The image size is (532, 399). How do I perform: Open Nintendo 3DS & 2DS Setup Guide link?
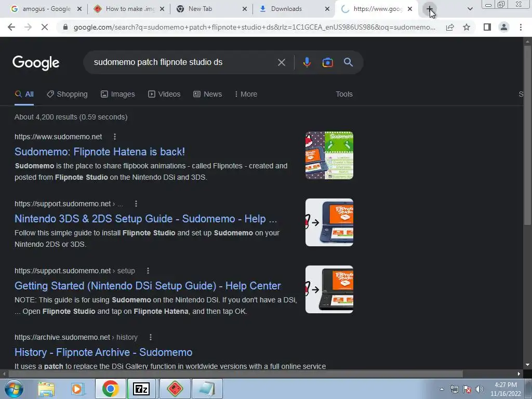click(x=146, y=219)
